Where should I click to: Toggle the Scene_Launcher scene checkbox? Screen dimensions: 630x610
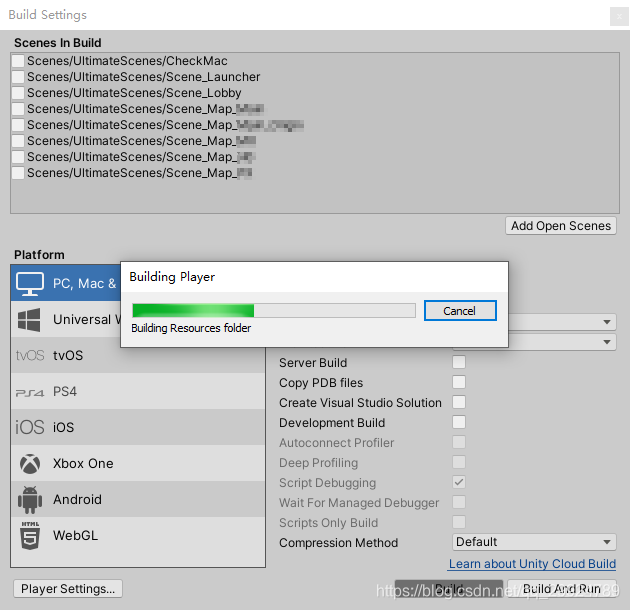18,77
